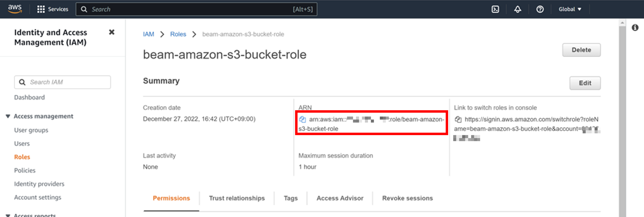This screenshot has height=217, width=644.
Task: Follow the Roles breadcrumb link
Action: coord(178,34)
